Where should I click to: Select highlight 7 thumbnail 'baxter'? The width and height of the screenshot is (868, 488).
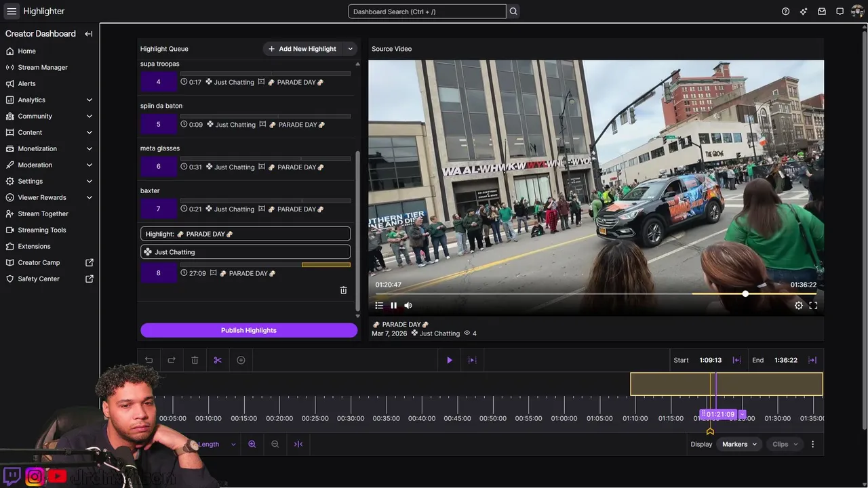tap(159, 209)
